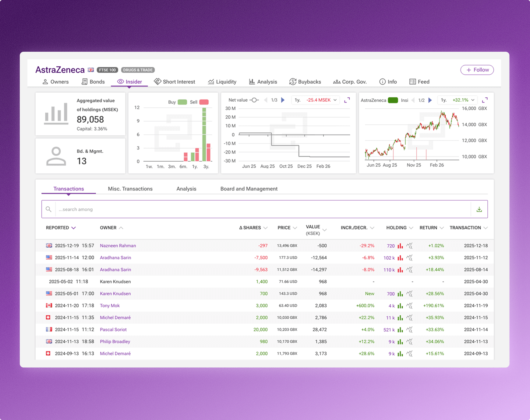This screenshot has width=530, height=420.
Task: Sort table by Δ Shares column
Action: click(253, 228)
